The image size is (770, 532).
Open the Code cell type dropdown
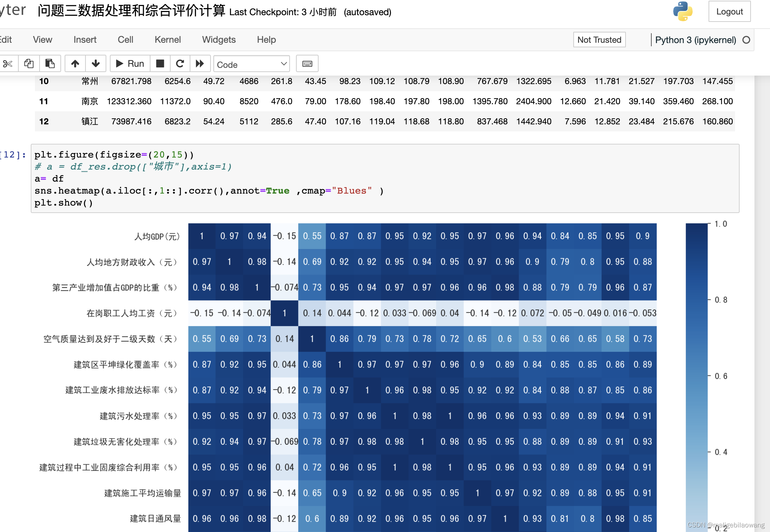(x=251, y=64)
